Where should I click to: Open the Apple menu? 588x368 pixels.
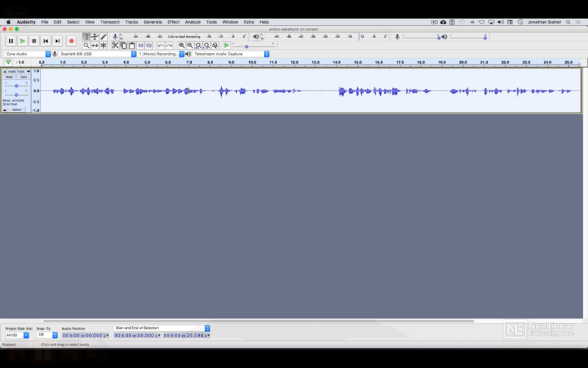(x=8, y=22)
